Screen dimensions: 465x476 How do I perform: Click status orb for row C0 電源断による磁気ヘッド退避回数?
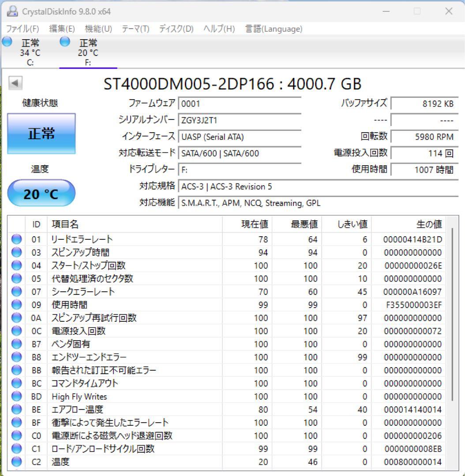point(17,435)
